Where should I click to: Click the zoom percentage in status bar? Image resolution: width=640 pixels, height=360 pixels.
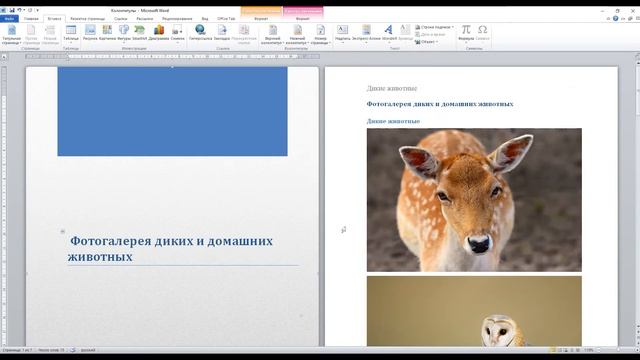click(x=589, y=350)
